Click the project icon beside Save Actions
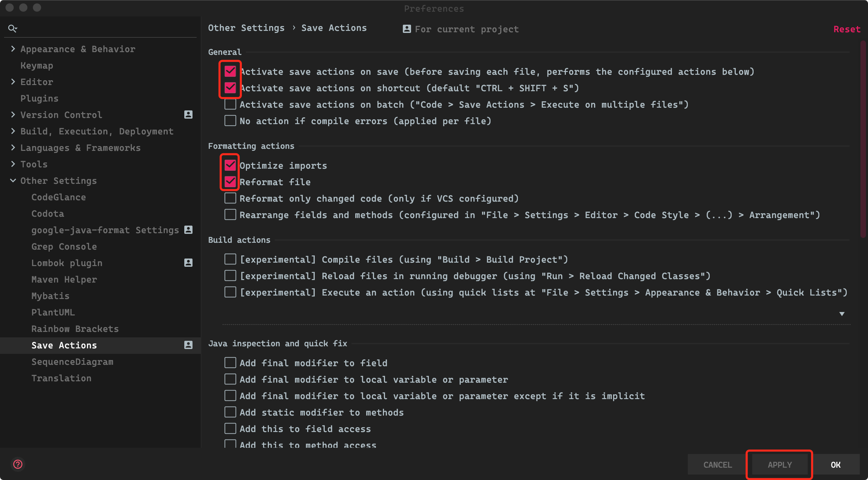This screenshot has width=868, height=480. click(x=188, y=345)
